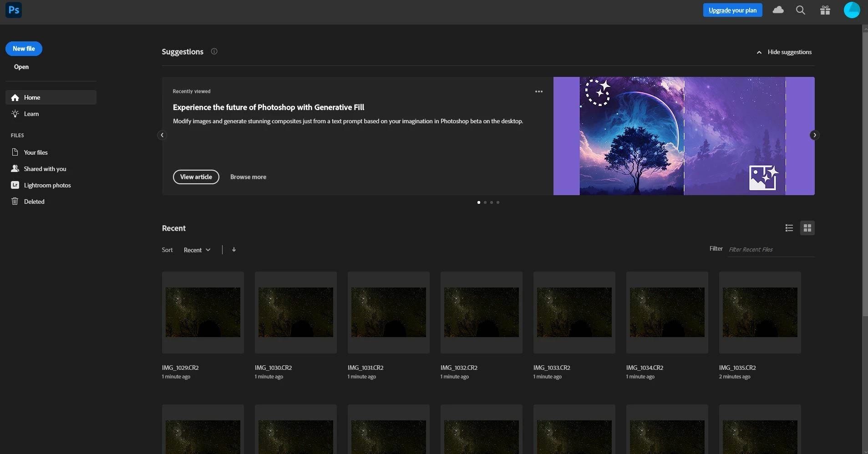Go to next suggestion with right arrow

(x=815, y=135)
